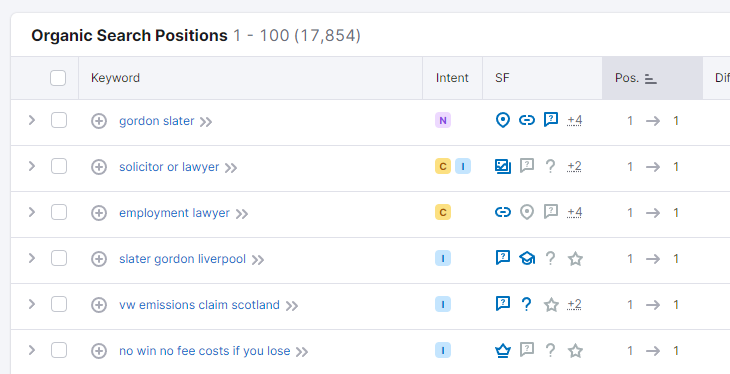Click the featured snippet icon for gordon slater
730x374 pixels.
tap(551, 120)
